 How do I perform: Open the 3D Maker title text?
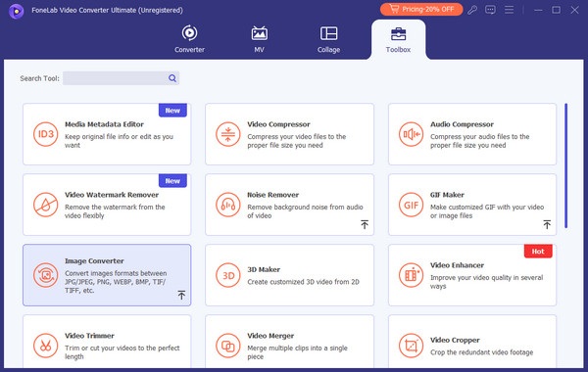pyautogui.click(x=264, y=270)
